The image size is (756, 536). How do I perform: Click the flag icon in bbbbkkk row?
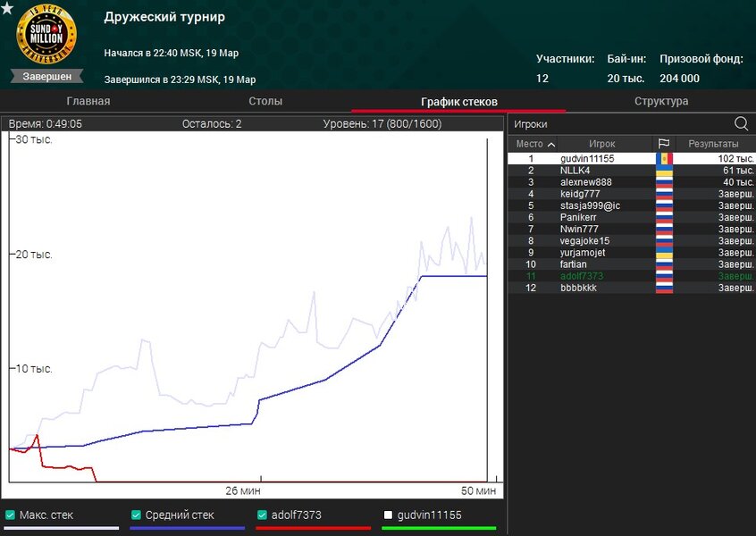[x=664, y=288]
